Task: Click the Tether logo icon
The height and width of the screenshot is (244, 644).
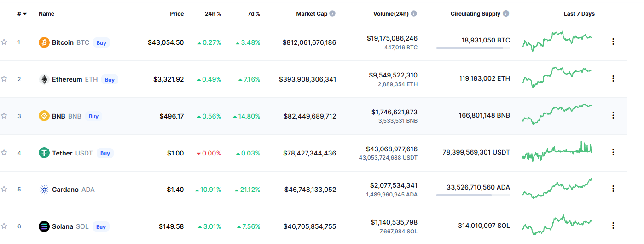Action: click(x=44, y=153)
